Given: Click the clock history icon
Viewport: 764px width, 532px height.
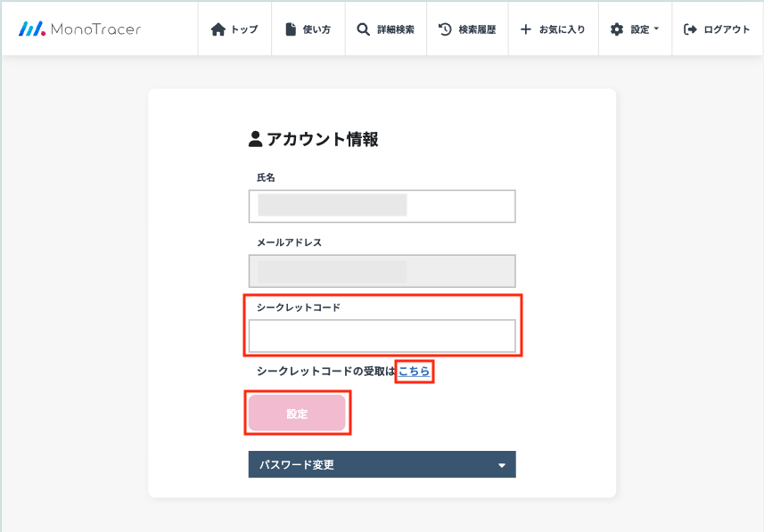Looking at the screenshot, I should click(x=445, y=29).
